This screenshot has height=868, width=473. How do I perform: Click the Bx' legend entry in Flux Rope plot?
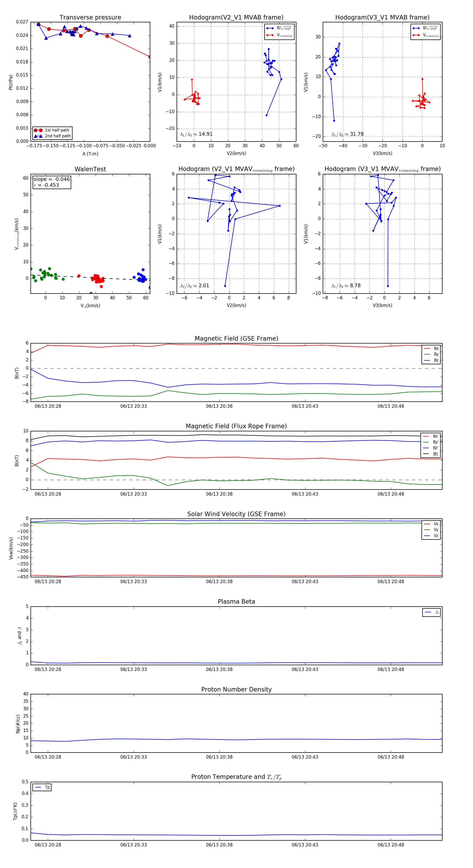point(431,436)
